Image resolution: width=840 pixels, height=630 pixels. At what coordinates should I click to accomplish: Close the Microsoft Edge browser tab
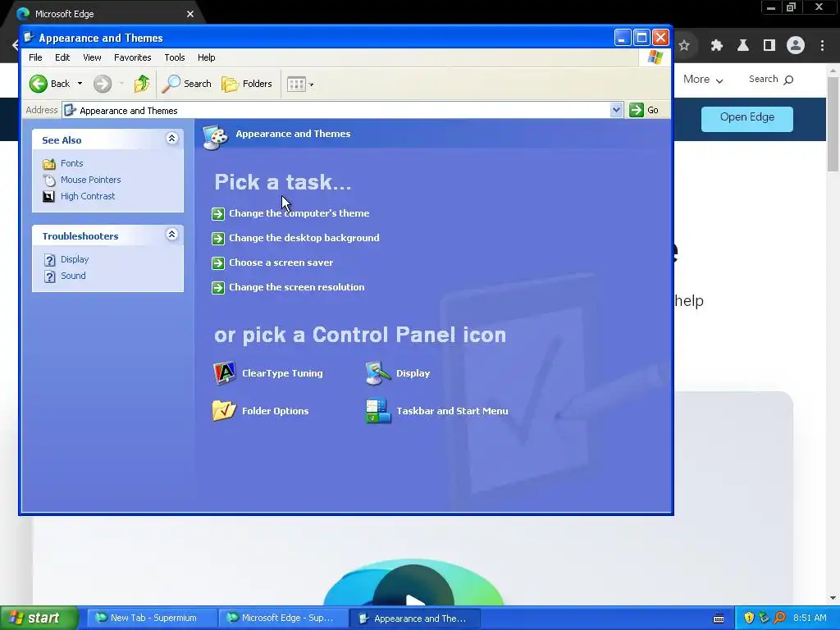pos(190,14)
